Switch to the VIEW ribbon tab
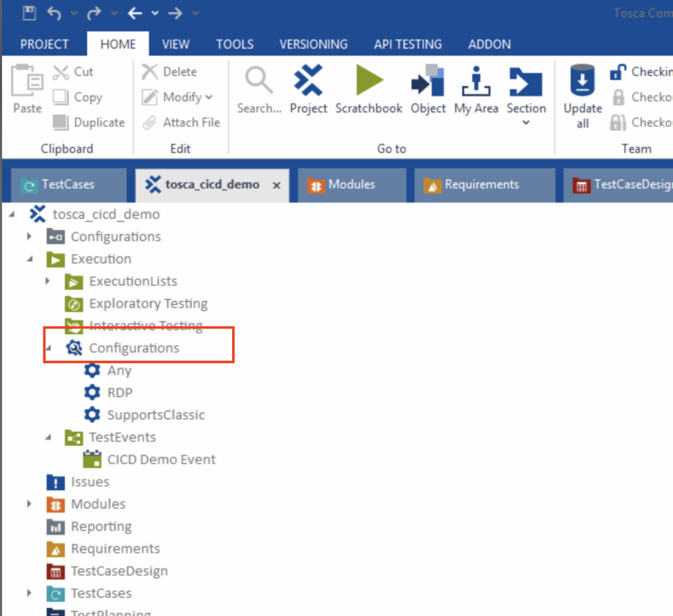 point(175,44)
